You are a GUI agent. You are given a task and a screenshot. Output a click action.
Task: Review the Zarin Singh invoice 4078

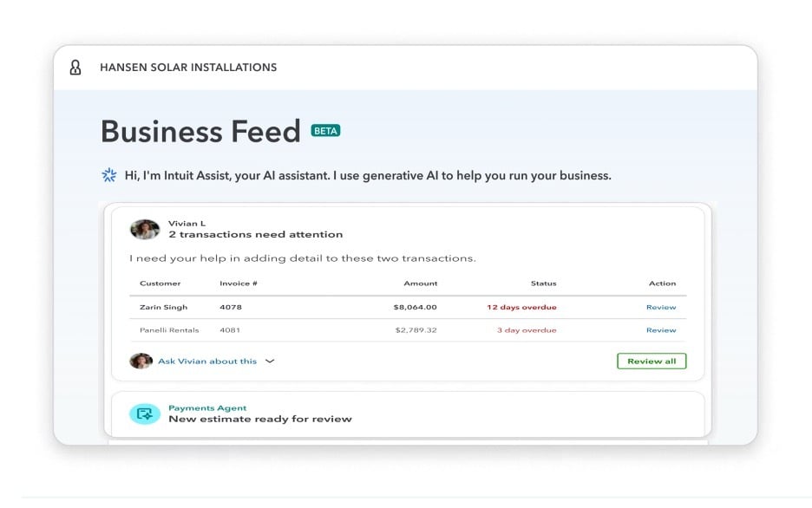[x=661, y=307]
